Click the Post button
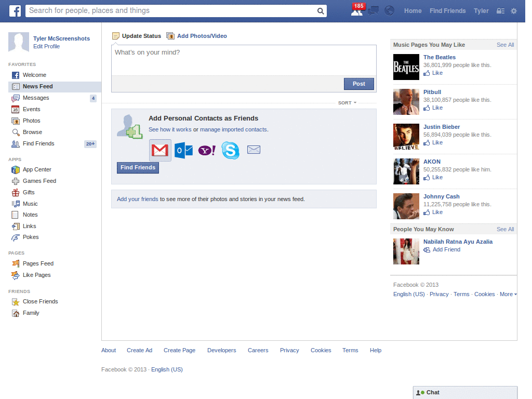The image size is (532, 399). pos(358,84)
